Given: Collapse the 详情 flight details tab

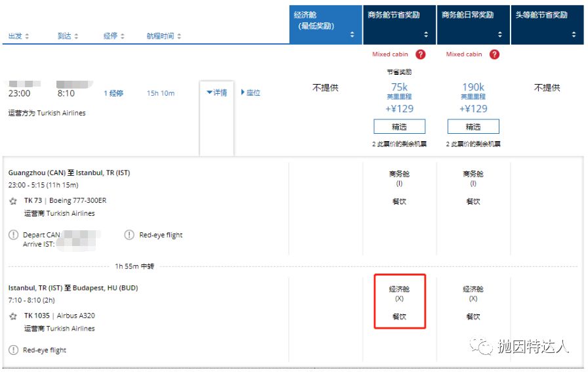Looking at the screenshot, I should (217, 93).
